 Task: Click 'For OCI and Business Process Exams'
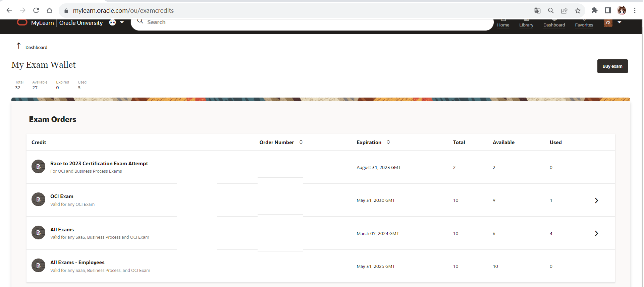[86, 171]
